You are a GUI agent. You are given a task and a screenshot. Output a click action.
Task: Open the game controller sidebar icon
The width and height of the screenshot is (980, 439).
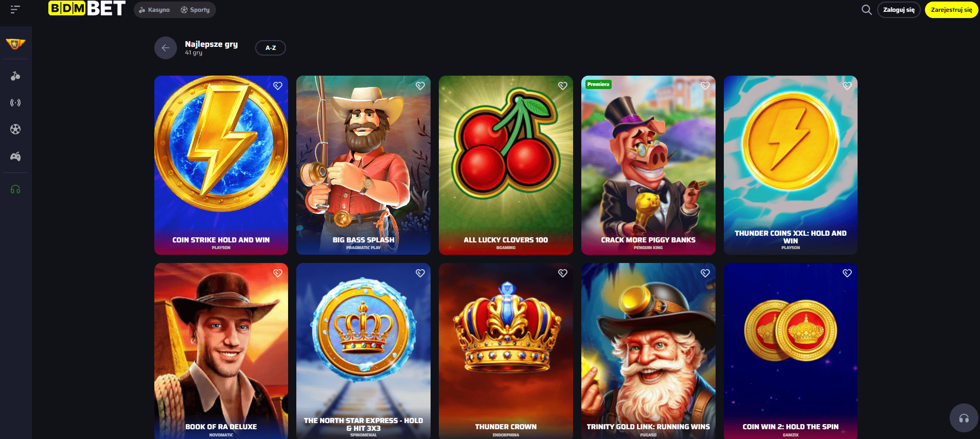[15, 156]
